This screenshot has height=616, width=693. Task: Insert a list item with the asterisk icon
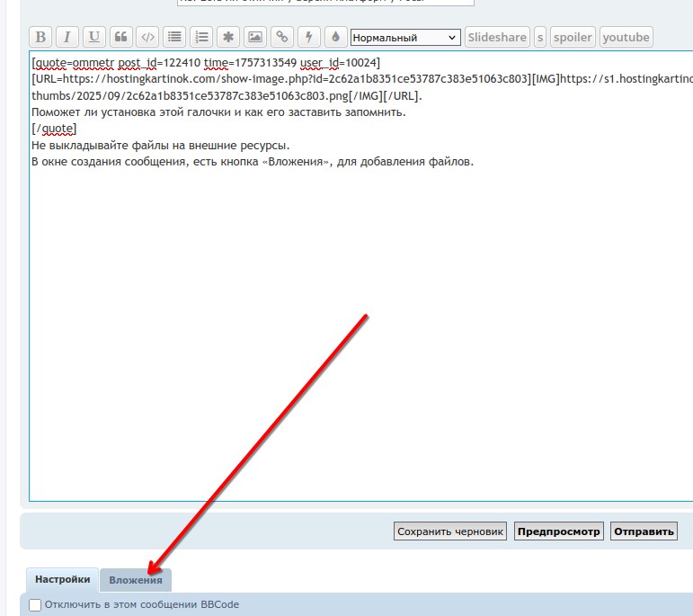click(x=228, y=37)
